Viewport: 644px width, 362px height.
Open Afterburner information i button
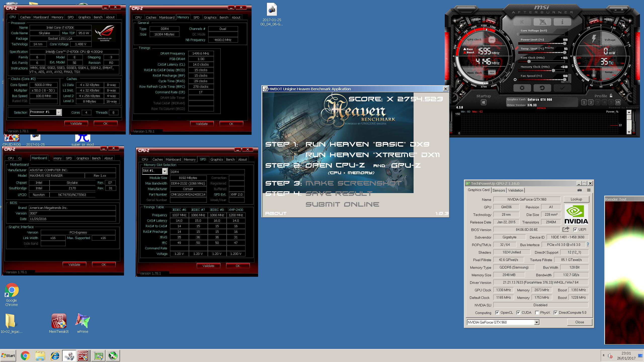tap(562, 22)
